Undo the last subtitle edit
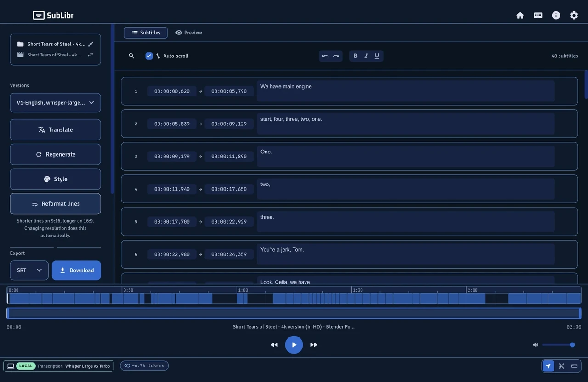 click(325, 56)
